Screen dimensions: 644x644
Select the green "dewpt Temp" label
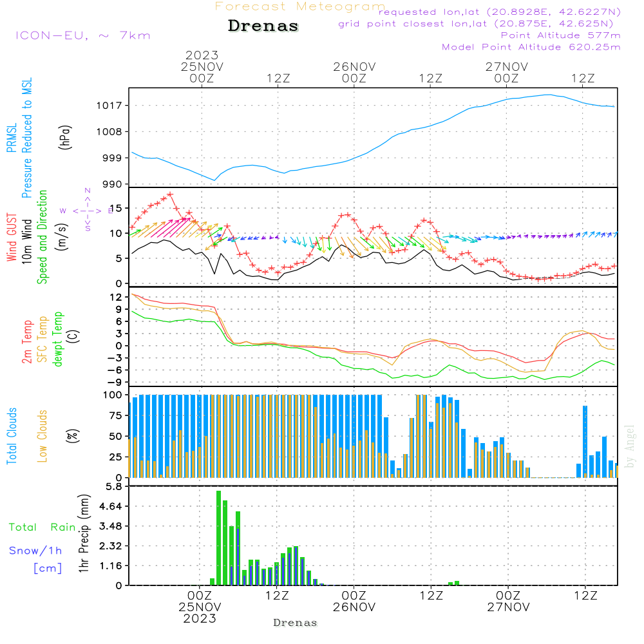[57, 339]
